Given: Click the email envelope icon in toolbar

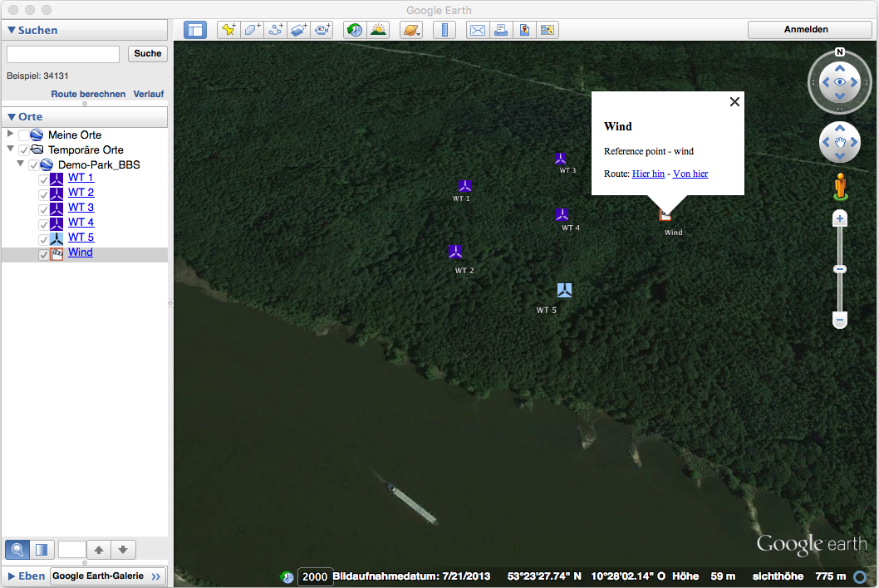Looking at the screenshot, I should [477, 30].
